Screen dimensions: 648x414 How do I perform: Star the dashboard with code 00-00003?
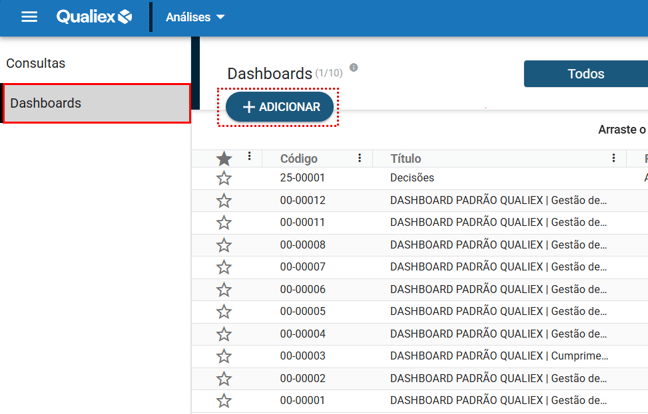(224, 356)
